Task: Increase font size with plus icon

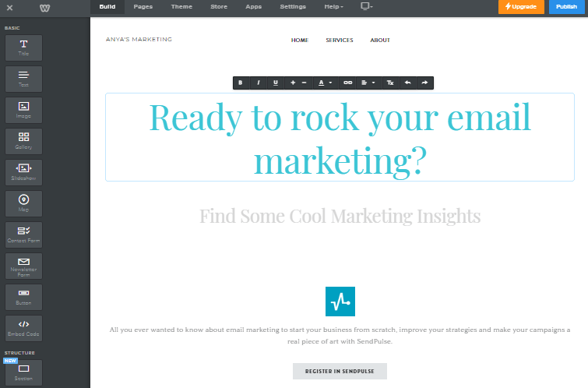Action: pyautogui.click(x=293, y=83)
